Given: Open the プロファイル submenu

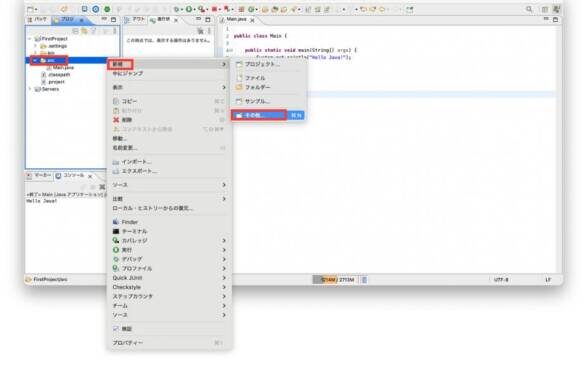Looking at the screenshot, I should (169, 268).
